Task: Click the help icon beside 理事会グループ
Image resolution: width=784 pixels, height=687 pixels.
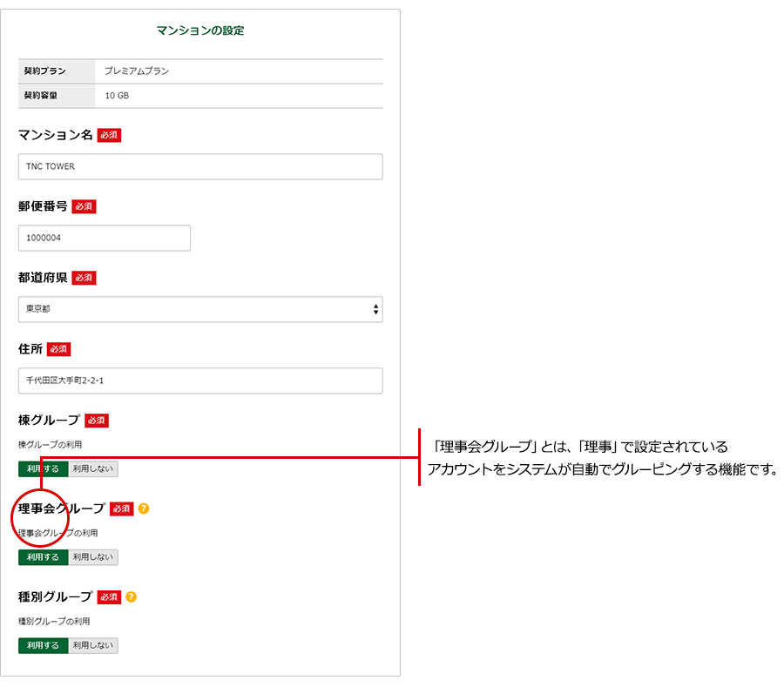Action: pos(144,509)
